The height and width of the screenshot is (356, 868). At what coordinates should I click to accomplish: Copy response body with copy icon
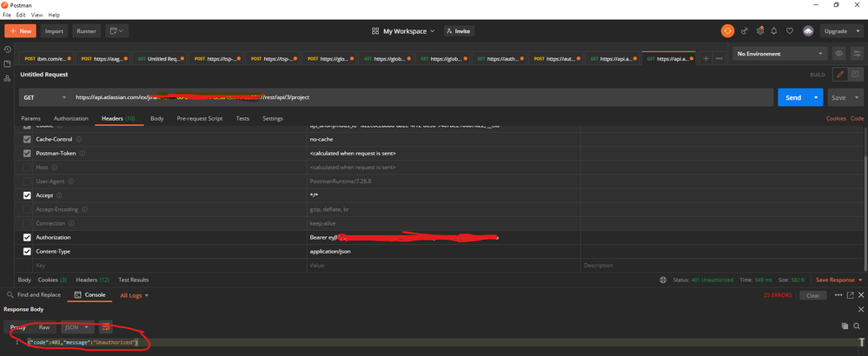(845, 326)
